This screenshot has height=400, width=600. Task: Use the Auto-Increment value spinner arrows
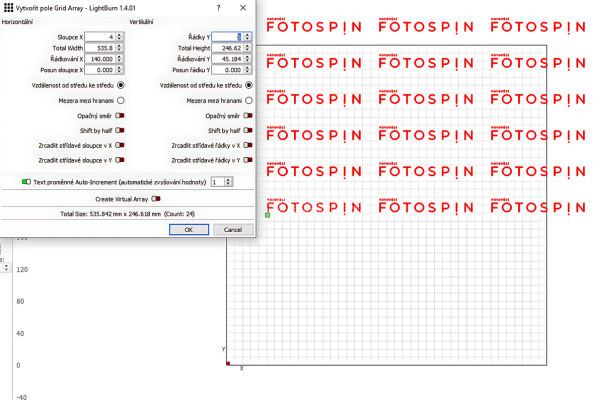[x=228, y=182]
